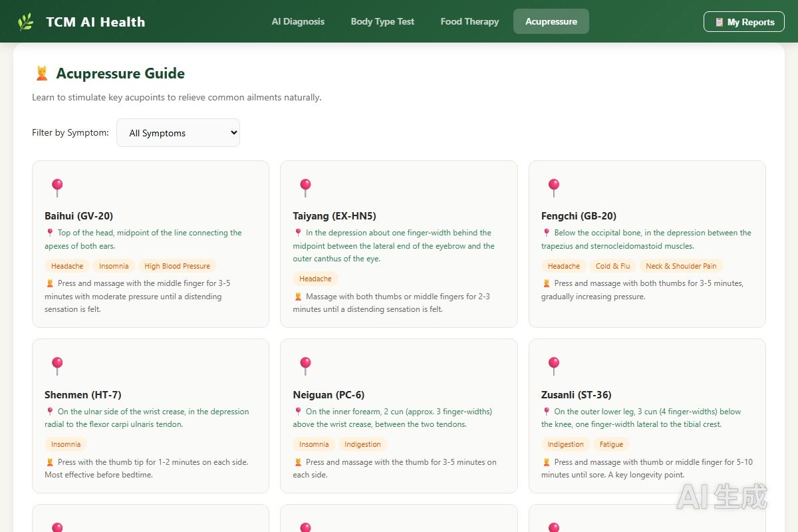Click the pushpin icon on Fengchi card

554,188
